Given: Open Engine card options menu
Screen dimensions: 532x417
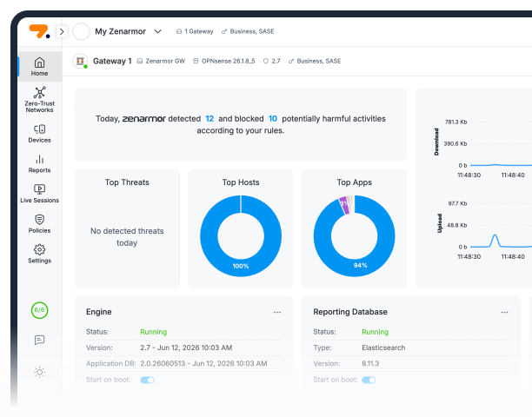Looking at the screenshot, I should (x=277, y=312).
